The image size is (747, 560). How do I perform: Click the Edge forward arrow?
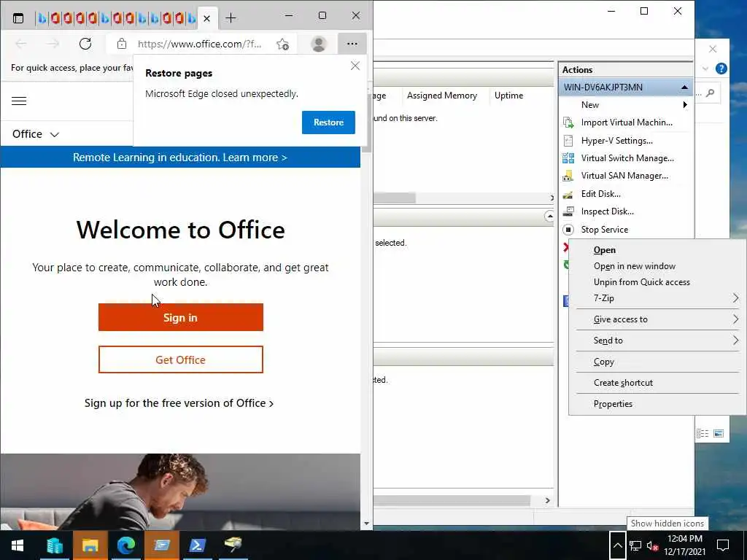tap(53, 44)
